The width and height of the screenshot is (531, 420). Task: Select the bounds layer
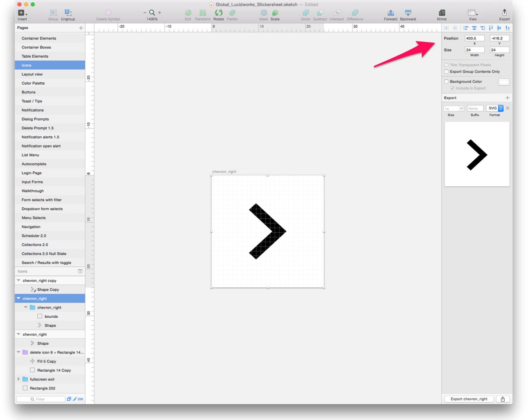point(50,317)
